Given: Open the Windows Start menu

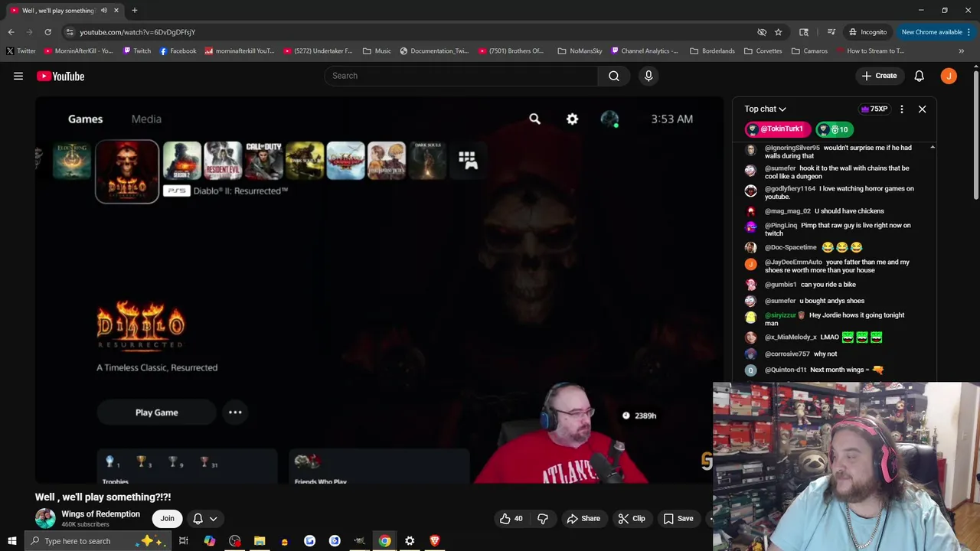Looking at the screenshot, I should [11, 541].
